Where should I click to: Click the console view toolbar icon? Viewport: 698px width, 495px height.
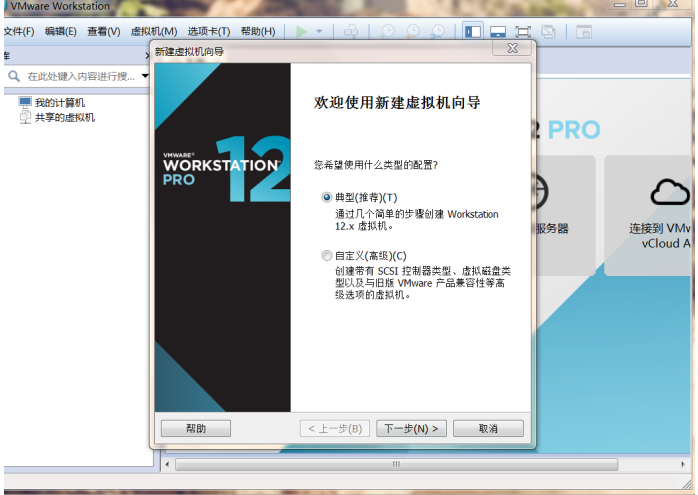coord(584,32)
